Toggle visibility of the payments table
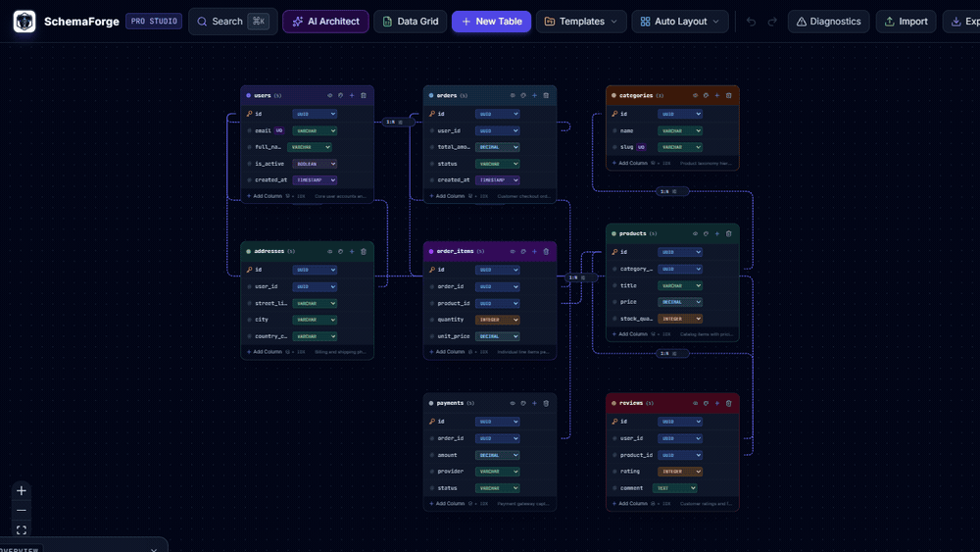Viewport: 980px width, 552px height. [x=513, y=403]
